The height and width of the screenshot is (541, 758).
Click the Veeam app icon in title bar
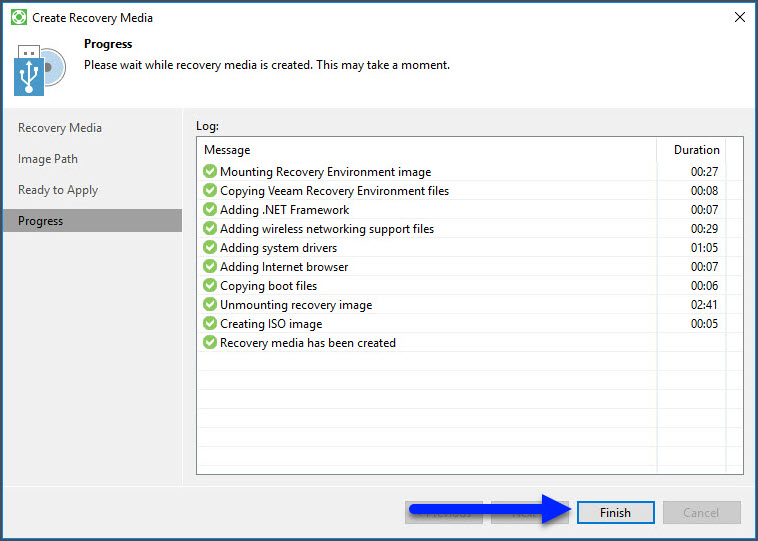[x=18, y=18]
